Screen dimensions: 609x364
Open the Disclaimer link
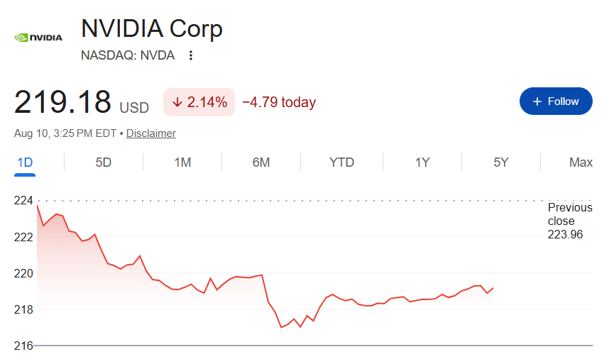click(x=150, y=133)
